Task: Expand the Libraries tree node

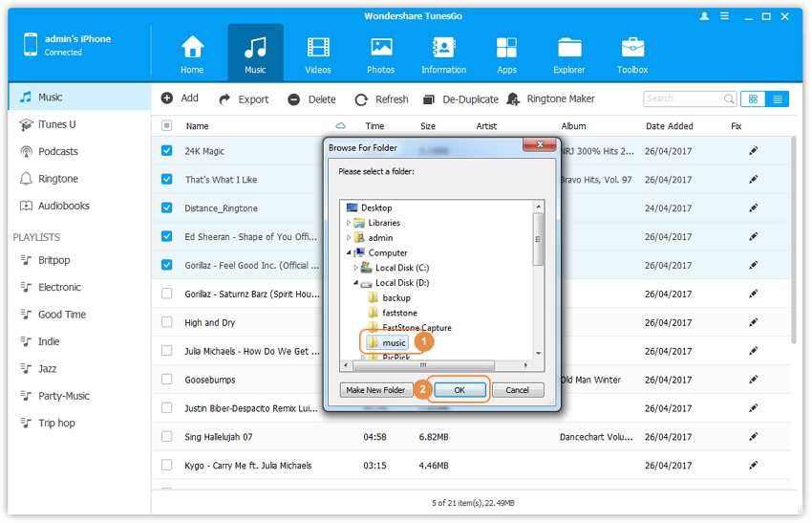Action: [349, 223]
